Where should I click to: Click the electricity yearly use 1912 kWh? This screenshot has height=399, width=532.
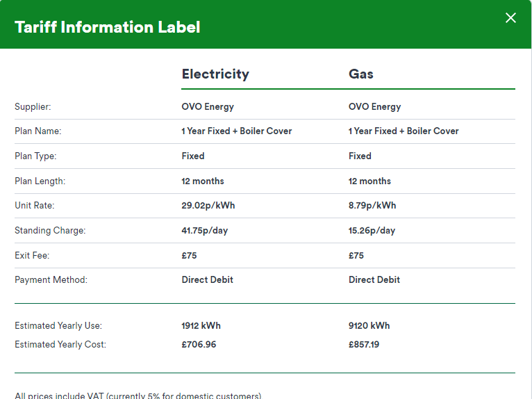pos(201,326)
